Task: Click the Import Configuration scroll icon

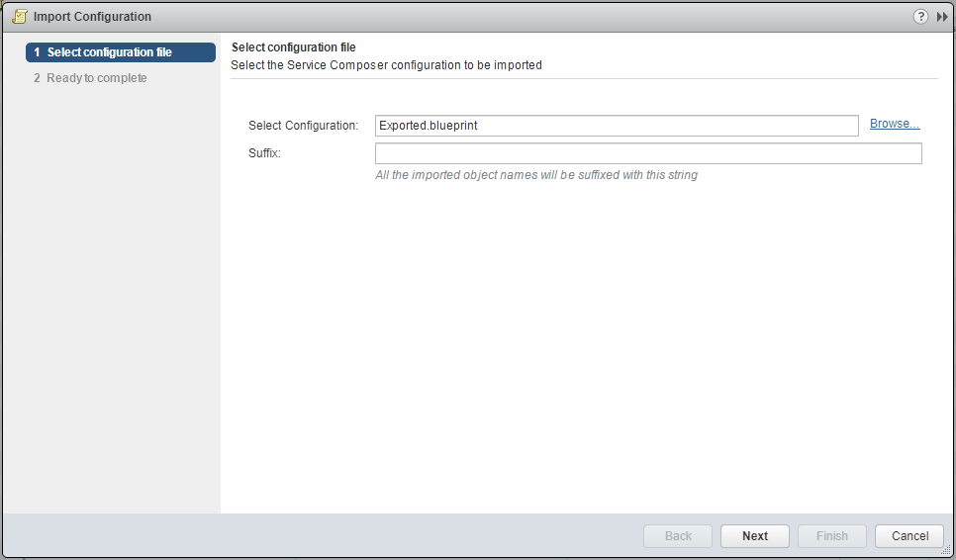Action: pos(19,17)
